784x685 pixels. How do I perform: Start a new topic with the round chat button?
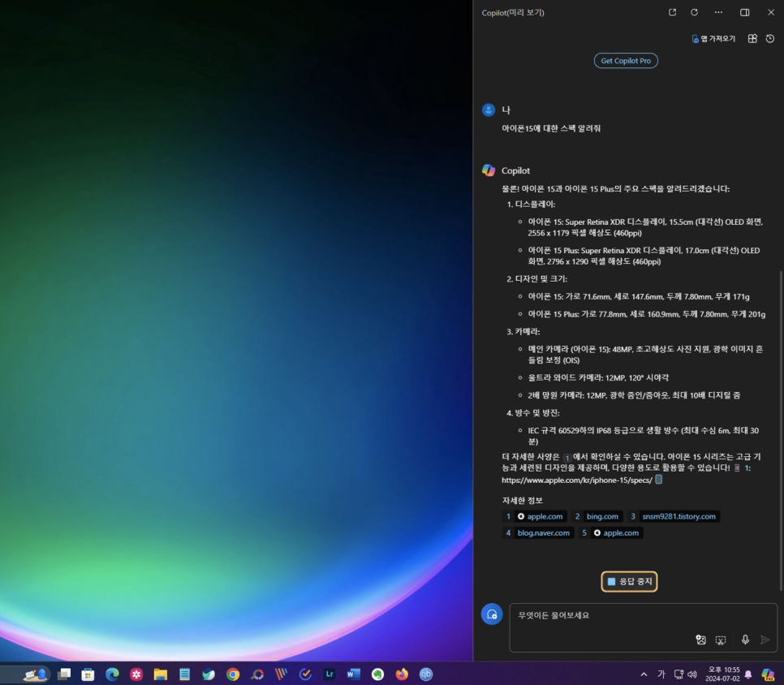[x=492, y=614]
